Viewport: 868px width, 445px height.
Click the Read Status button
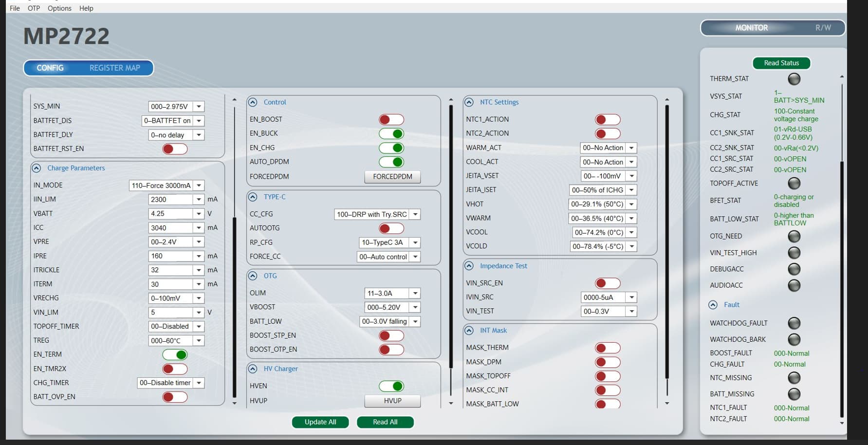[x=781, y=63]
